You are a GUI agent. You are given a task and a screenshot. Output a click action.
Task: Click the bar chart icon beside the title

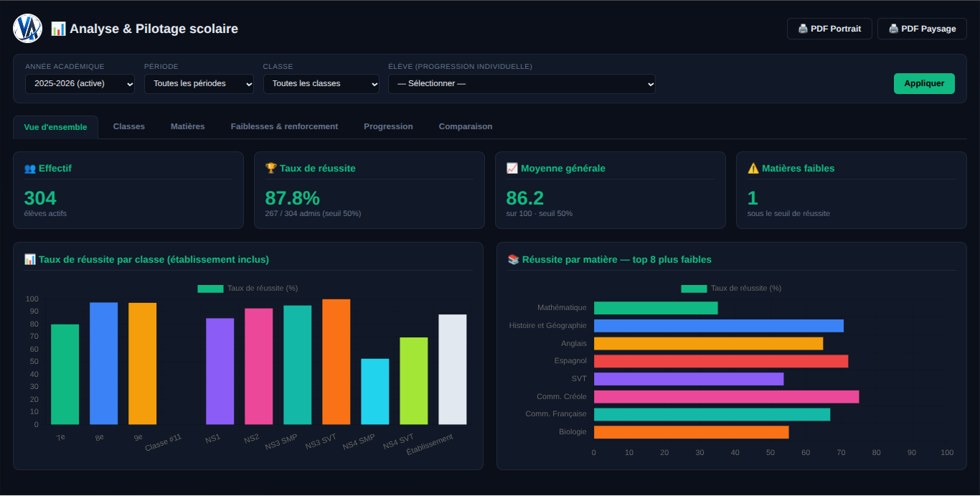(x=58, y=29)
